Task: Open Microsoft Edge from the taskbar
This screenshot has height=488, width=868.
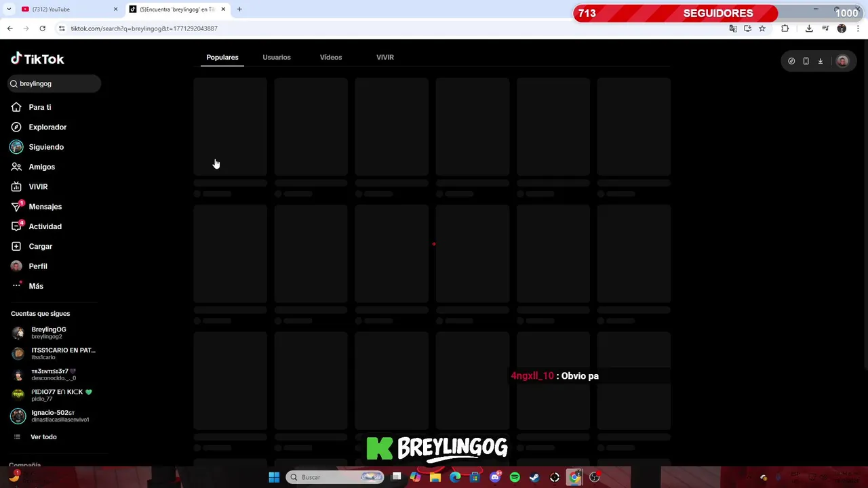Action: (x=455, y=478)
